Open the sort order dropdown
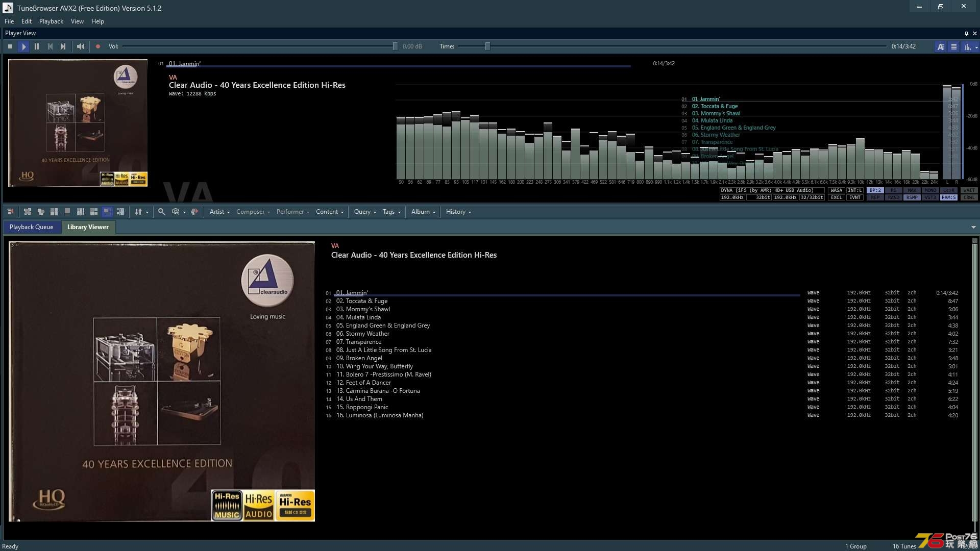The width and height of the screenshot is (980, 551). pyautogui.click(x=141, y=212)
